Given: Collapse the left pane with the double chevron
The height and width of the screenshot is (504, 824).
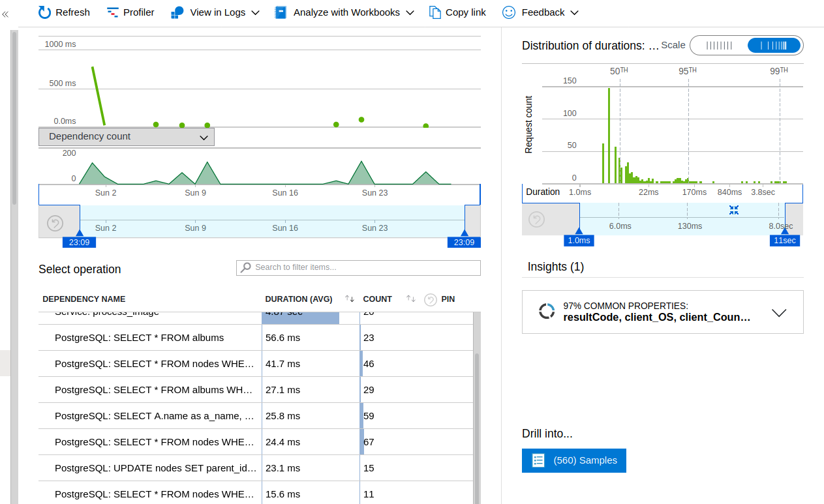Looking at the screenshot, I should pos(5,13).
